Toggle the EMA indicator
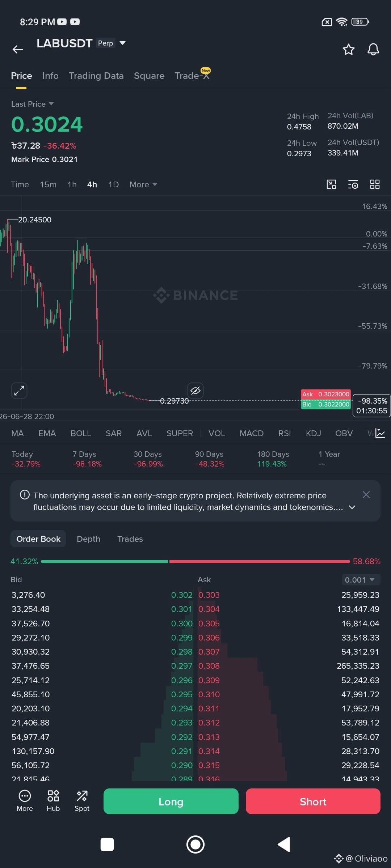The width and height of the screenshot is (391, 868). tap(47, 433)
